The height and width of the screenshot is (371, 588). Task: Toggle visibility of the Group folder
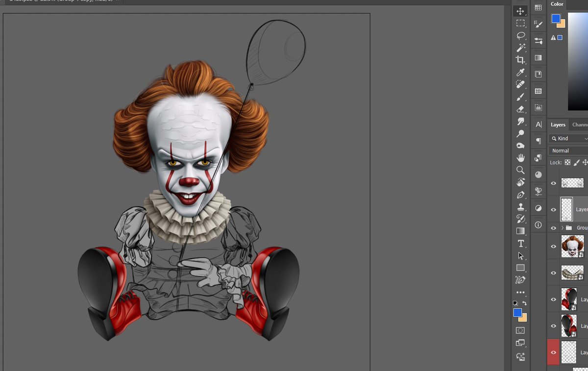click(554, 228)
